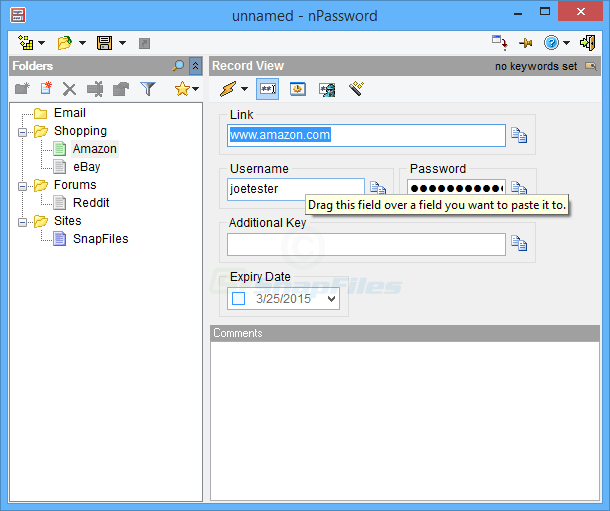Click the Link input field
This screenshot has height=511, width=610.
point(366,135)
